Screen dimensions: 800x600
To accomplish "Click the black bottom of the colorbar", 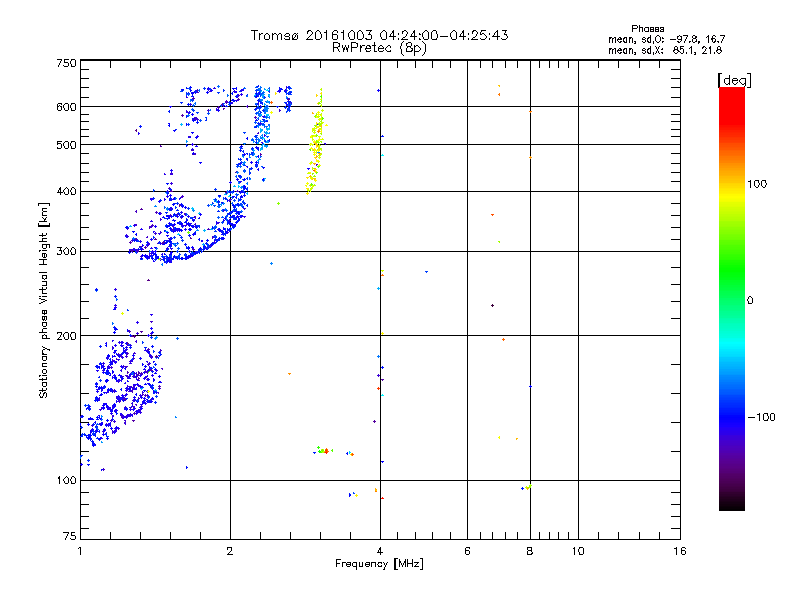I will (732, 503).
